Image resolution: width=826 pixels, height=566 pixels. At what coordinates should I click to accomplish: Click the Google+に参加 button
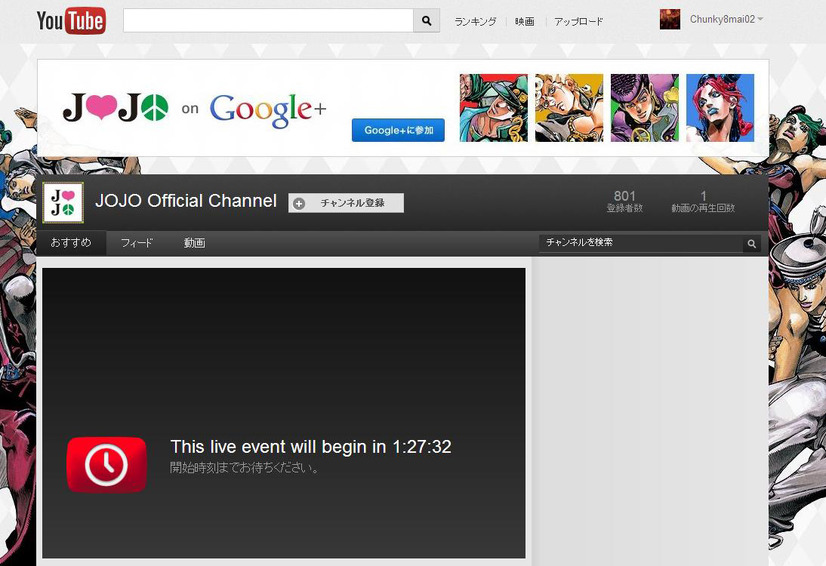tap(398, 130)
